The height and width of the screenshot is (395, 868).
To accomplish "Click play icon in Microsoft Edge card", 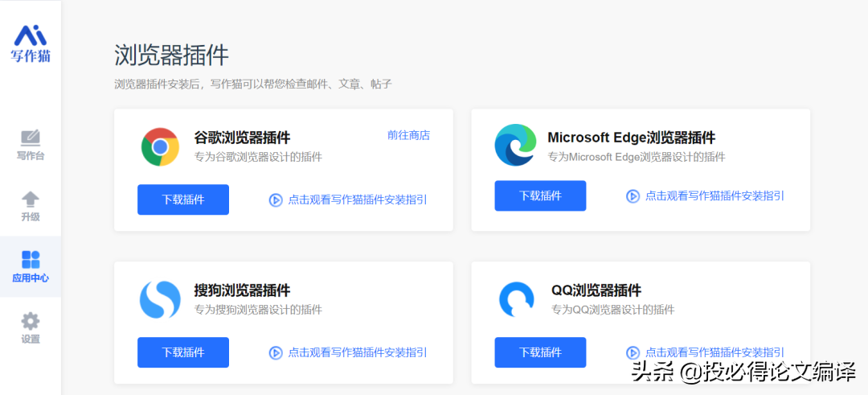I will coord(633,196).
